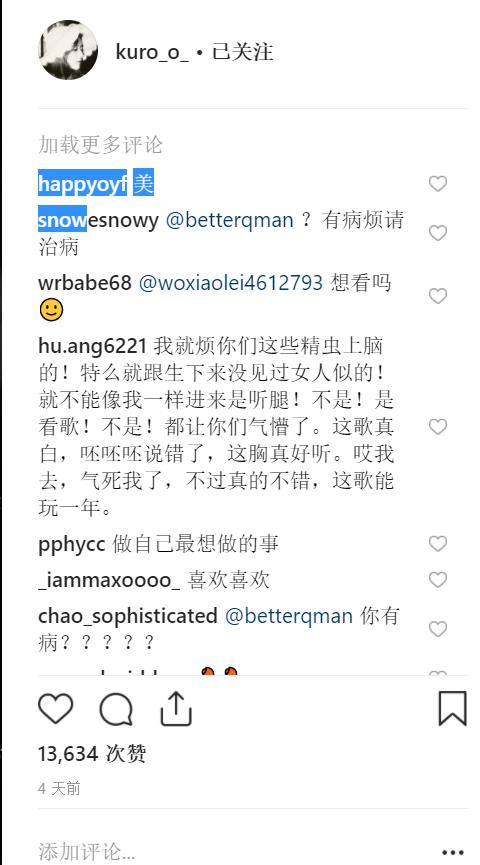The height and width of the screenshot is (865, 480).
Task: Open @woxiaolei4612793 mention link
Action: click(x=230, y=283)
